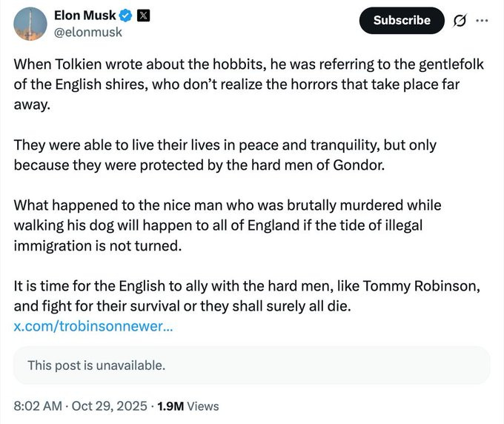
Task: Click the phrase 'they shall surely all die'
Action: click(289, 305)
